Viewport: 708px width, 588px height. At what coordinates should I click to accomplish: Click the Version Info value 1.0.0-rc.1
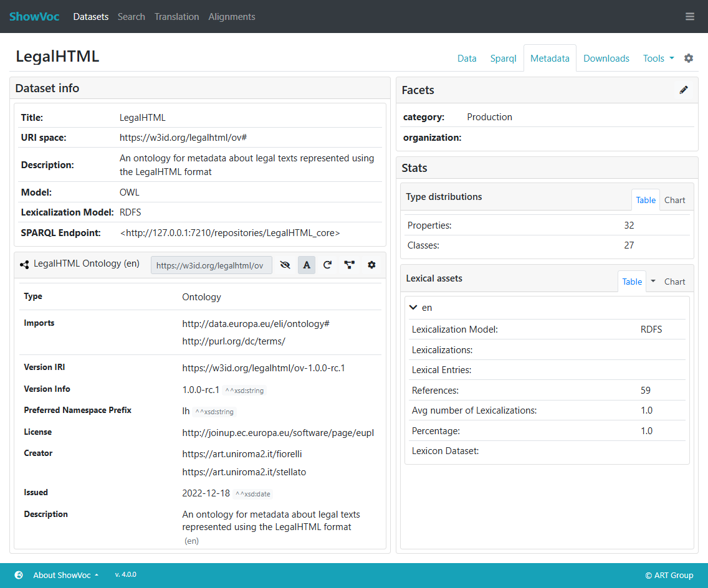(x=201, y=389)
